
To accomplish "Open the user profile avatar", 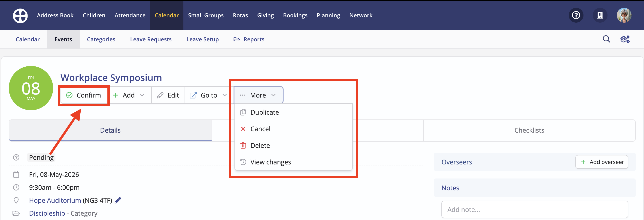I will coord(624,15).
